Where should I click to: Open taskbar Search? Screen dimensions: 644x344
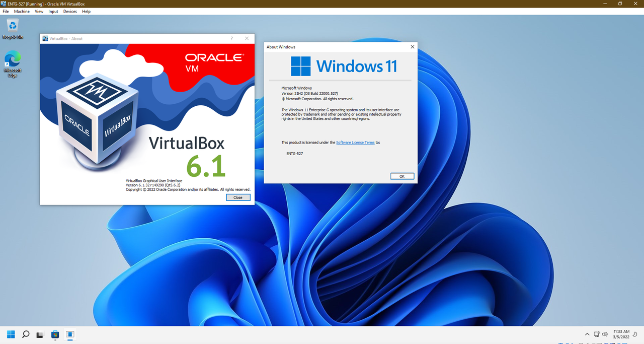(x=26, y=334)
